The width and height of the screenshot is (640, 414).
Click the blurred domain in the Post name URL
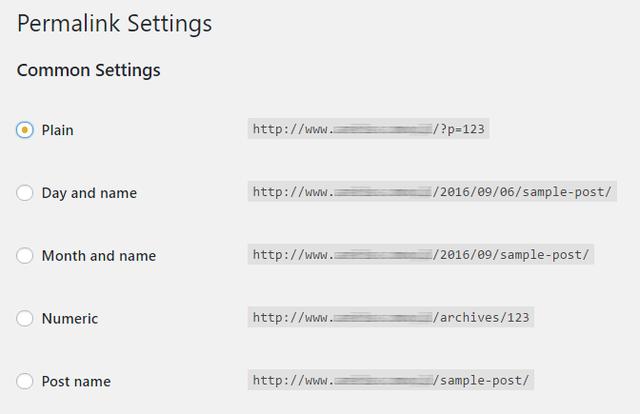pos(381,380)
